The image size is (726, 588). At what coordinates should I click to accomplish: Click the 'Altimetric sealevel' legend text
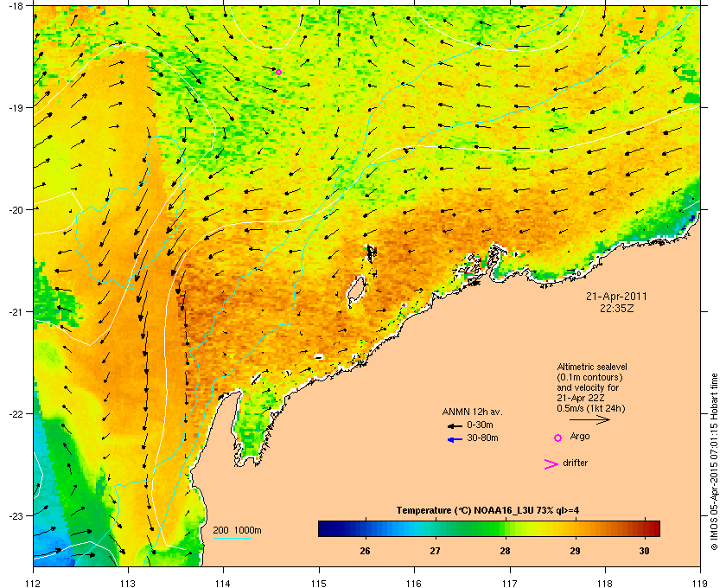click(x=592, y=367)
